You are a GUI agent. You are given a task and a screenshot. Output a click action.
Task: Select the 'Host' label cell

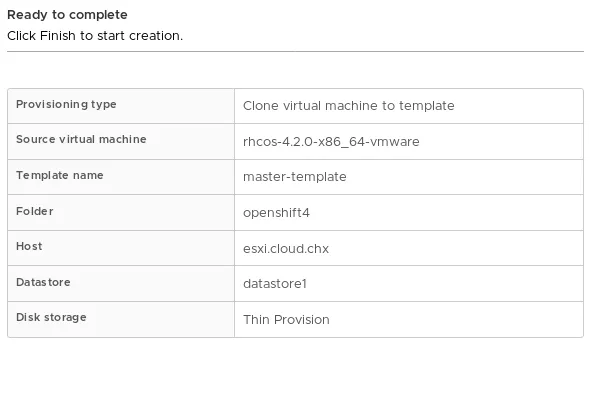click(29, 247)
